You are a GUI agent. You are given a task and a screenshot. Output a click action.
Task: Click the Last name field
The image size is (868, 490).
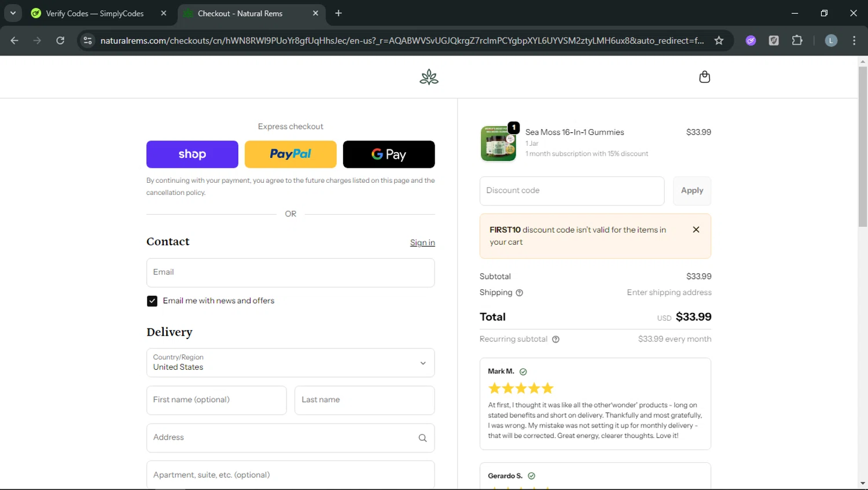(365, 400)
